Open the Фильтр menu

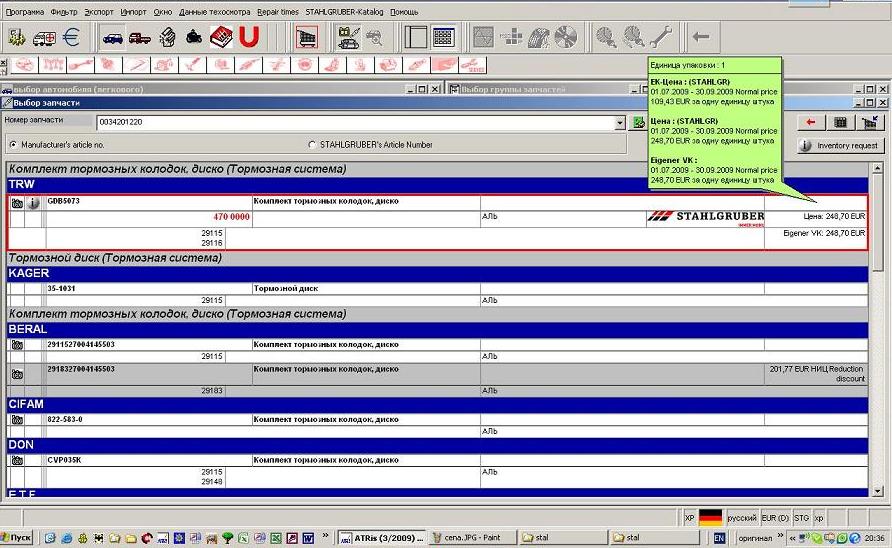coord(63,11)
